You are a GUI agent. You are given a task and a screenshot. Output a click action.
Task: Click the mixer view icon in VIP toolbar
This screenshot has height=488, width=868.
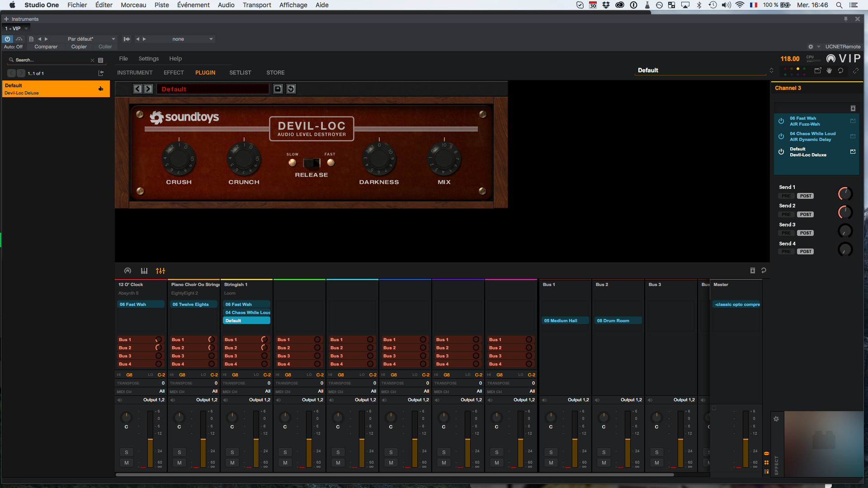coord(160,271)
